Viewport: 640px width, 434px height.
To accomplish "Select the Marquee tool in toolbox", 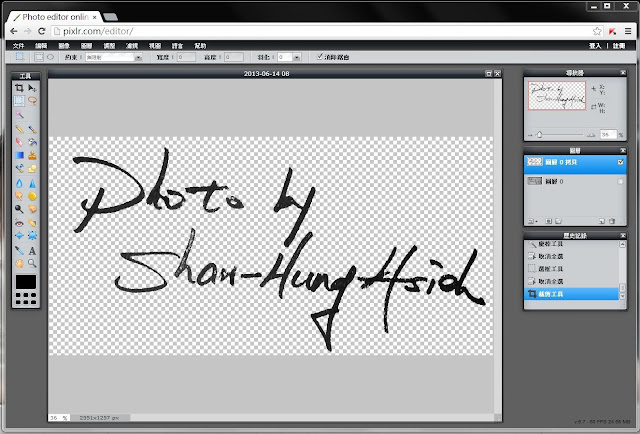I will click(19, 100).
